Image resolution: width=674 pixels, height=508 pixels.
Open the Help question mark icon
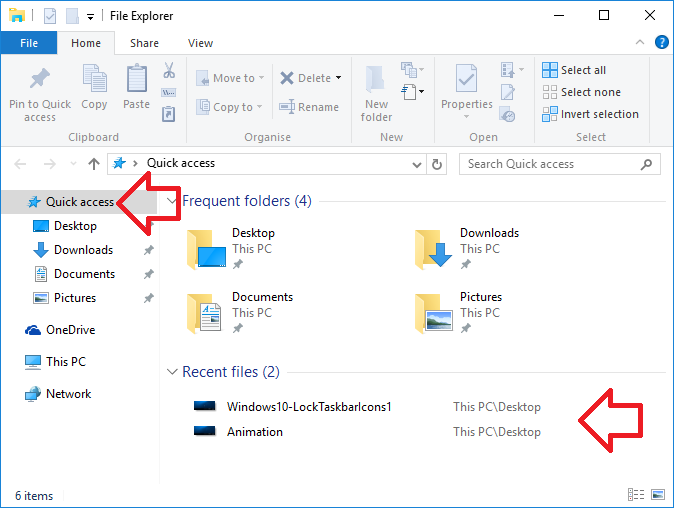coord(662,42)
